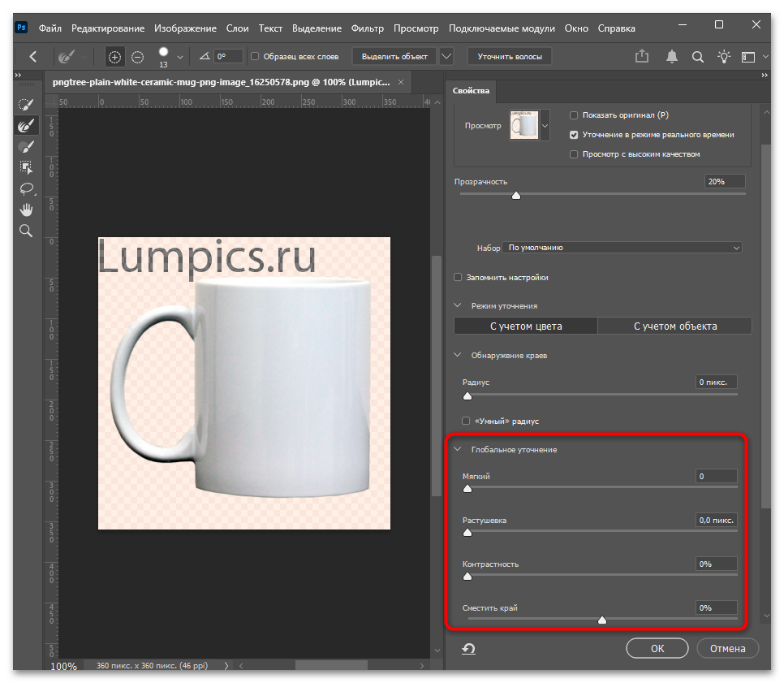The width and height of the screenshot is (784, 683).
Task: Select the Object Selection tool
Action: tap(26, 167)
